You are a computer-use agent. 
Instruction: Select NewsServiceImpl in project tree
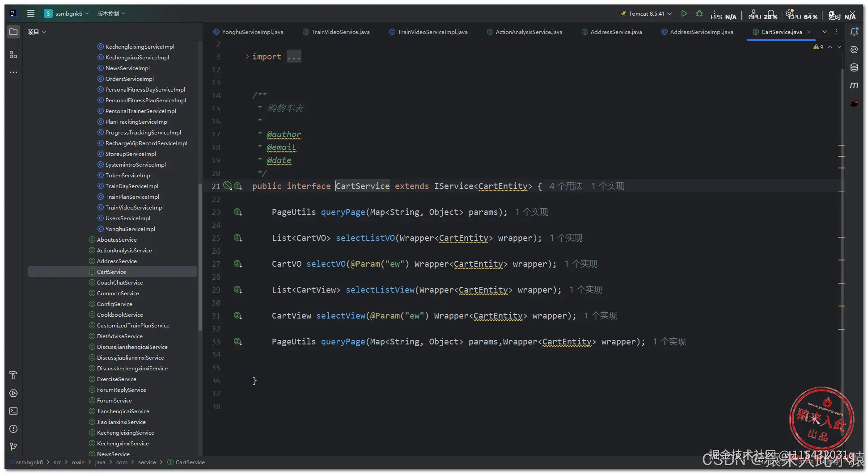tap(127, 68)
